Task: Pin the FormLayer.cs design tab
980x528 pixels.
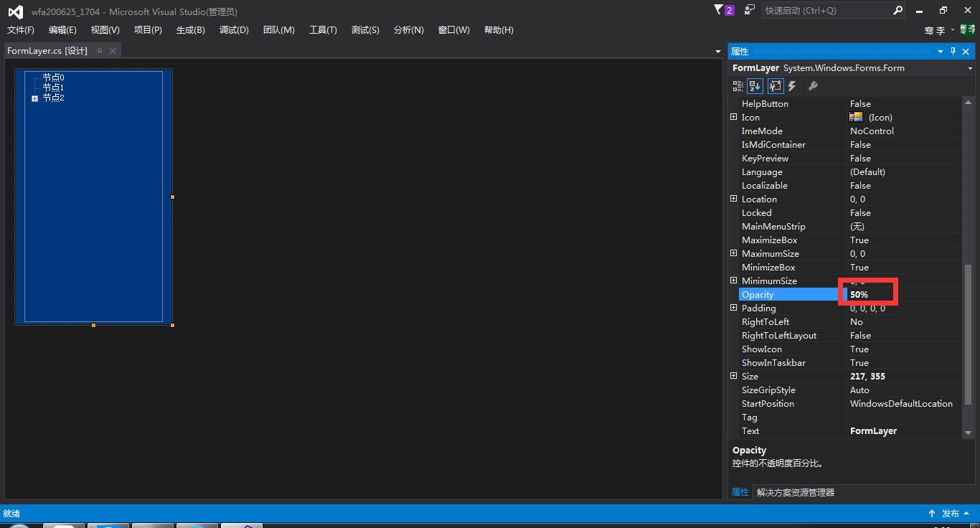Action: pos(100,51)
